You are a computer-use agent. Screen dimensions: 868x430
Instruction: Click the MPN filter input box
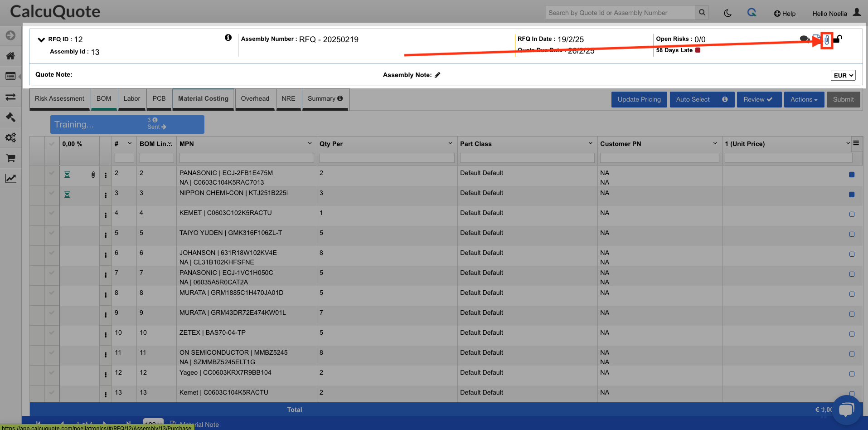point(247,158)
